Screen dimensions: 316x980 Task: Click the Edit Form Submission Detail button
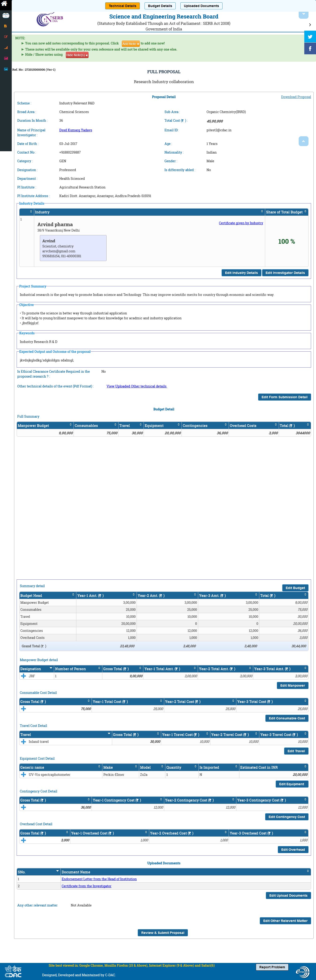tap(284, 397)
